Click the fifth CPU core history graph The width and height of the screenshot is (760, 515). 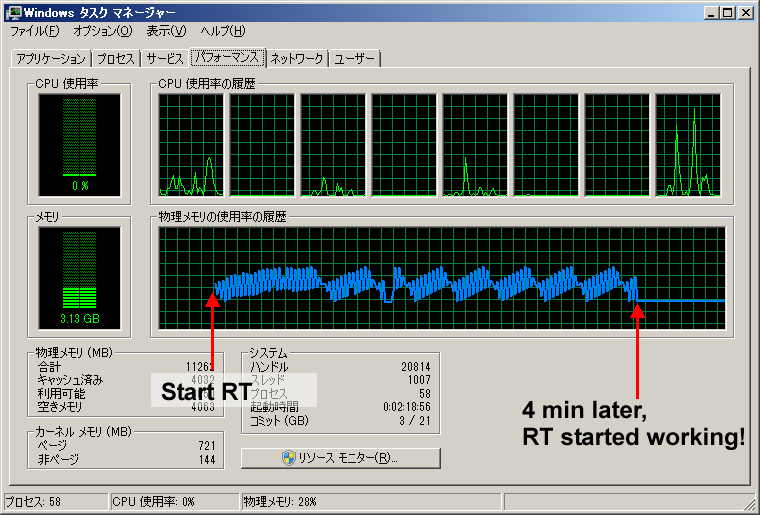[x=475, y=145]
